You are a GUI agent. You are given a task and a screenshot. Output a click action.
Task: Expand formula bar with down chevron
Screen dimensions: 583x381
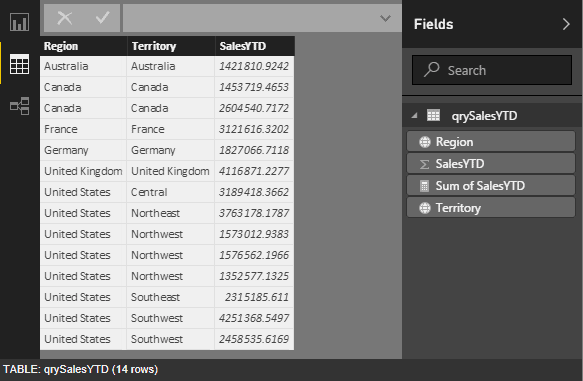pyautogui.click(x=385, y=18)
